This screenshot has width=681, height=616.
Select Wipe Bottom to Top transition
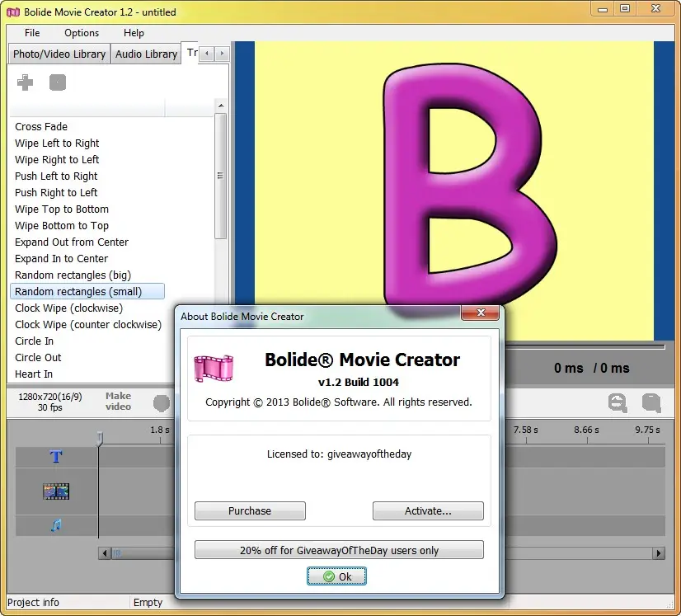62,226
